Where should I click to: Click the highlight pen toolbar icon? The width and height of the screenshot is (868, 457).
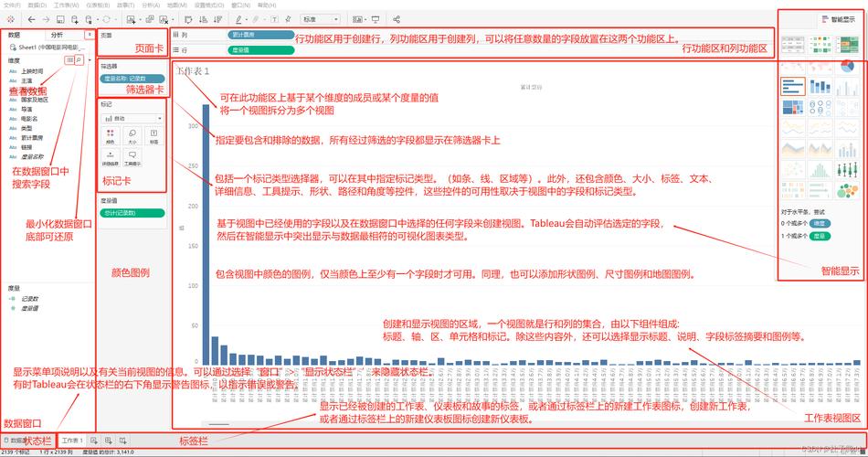pos(238,19)
